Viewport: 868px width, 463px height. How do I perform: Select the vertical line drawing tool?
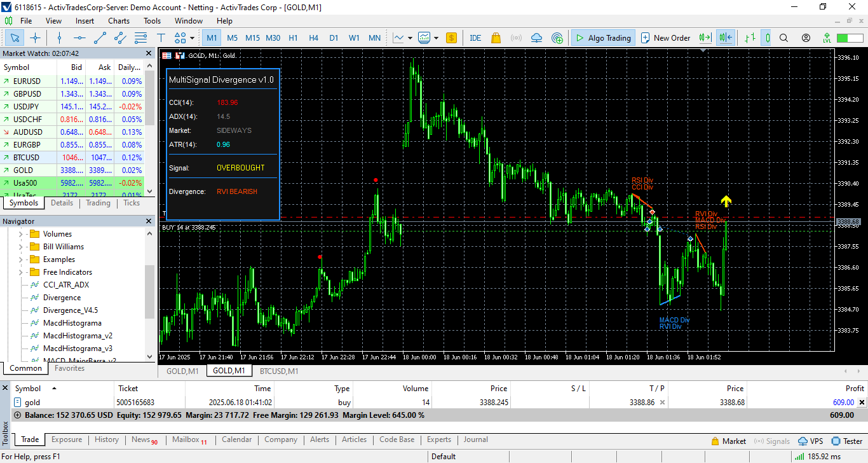click(59, 38)
